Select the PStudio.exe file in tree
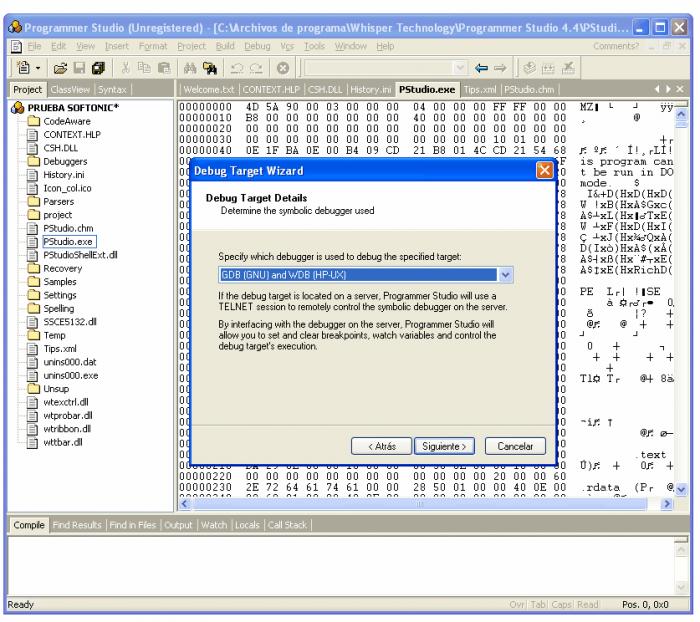The height and width of the screenshot is (622, 700). pyautogui.click(x=68, y=242)
